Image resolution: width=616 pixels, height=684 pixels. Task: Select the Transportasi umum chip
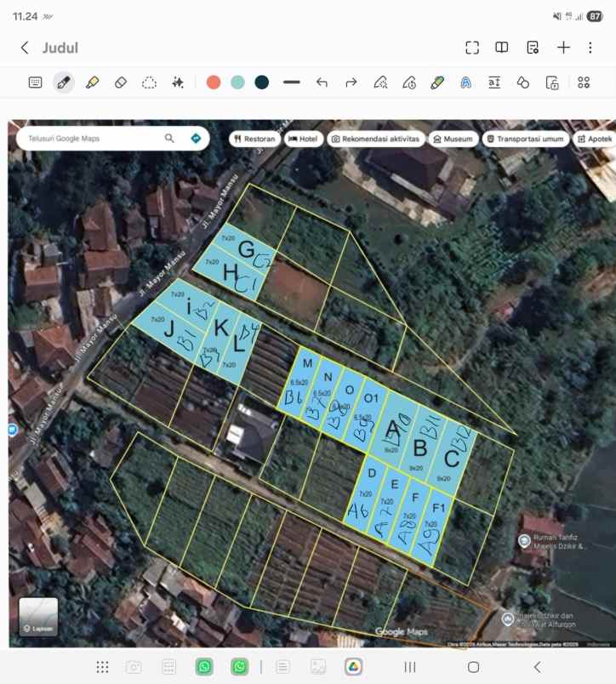[526, 139]
